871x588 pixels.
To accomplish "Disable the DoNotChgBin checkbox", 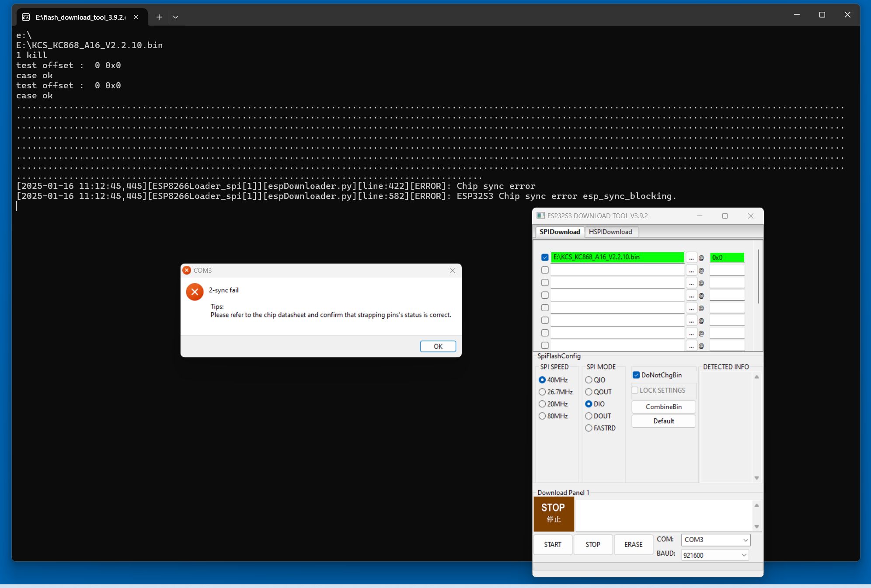I will 636,375.
